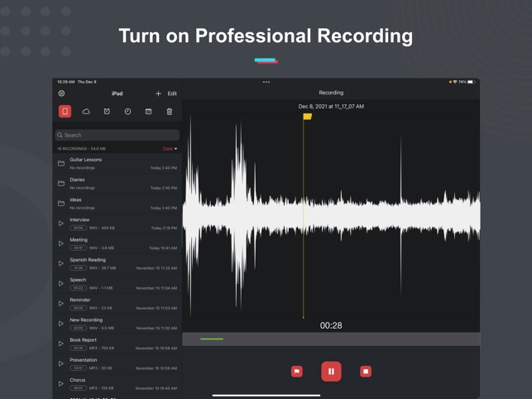
Task: Click the green input level meter
Action: point(212,339)
